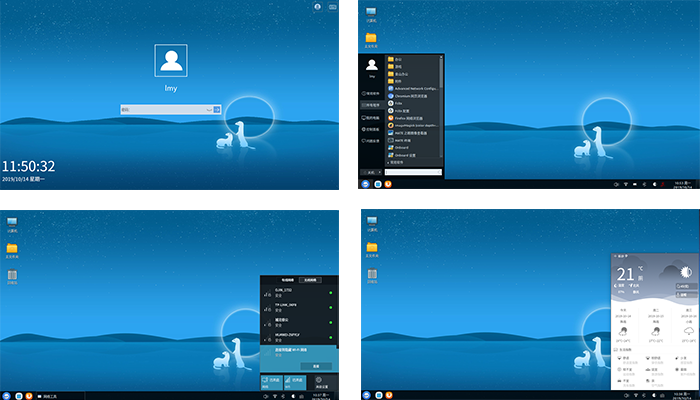
Task: Click Wi-Fi tray icon in start menu screenshot
Action: (625, 184)
